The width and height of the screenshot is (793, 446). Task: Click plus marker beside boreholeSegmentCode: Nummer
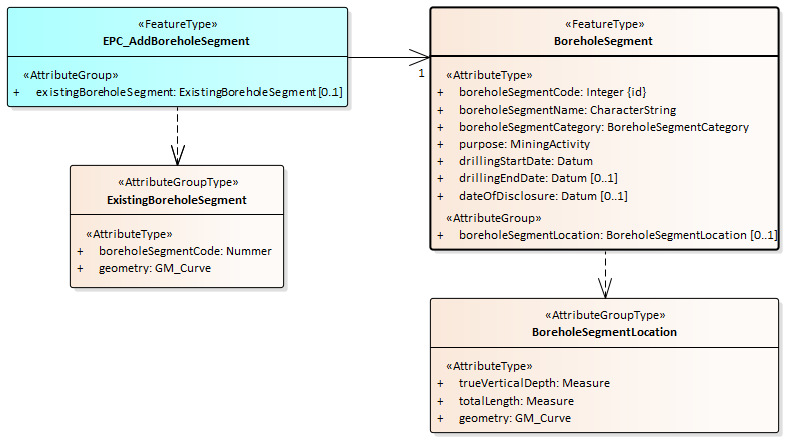tap(81, 251)
